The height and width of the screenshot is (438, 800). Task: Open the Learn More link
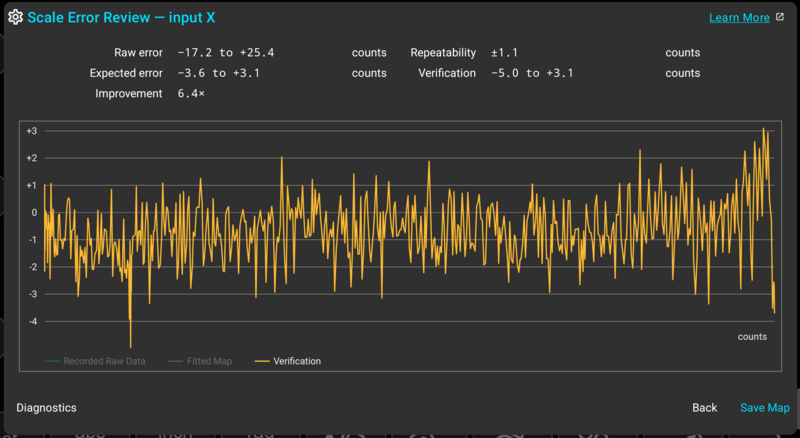tap(739, 17)
